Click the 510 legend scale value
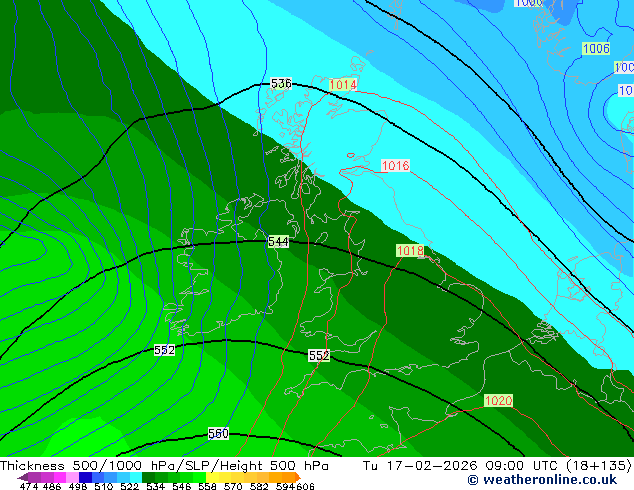The width and height of the screenshot is (634, 490). [x=104, y=486]
